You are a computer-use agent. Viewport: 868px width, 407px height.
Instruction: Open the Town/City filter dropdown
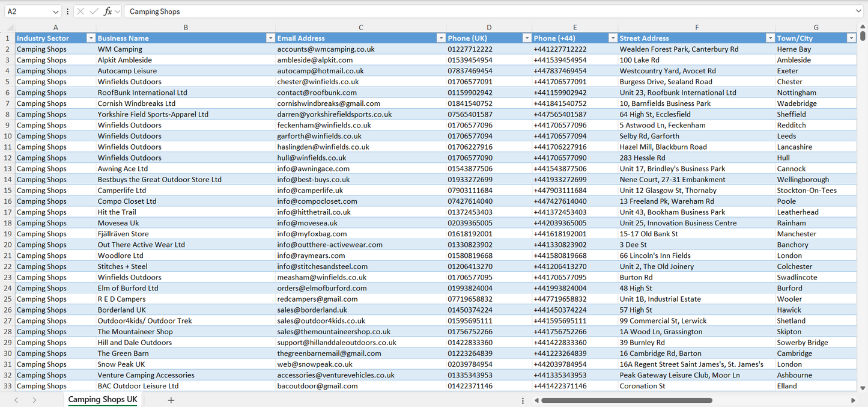coord(851,38)
